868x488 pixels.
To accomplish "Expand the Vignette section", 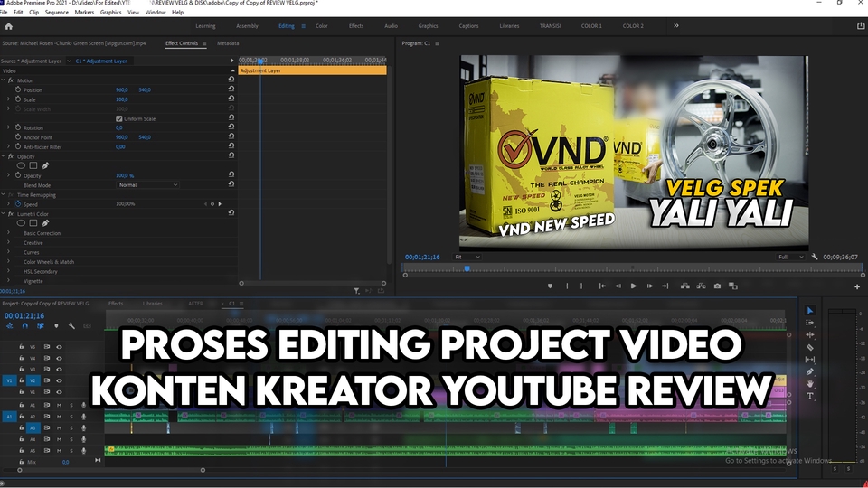I will click(x=8, y=281).
